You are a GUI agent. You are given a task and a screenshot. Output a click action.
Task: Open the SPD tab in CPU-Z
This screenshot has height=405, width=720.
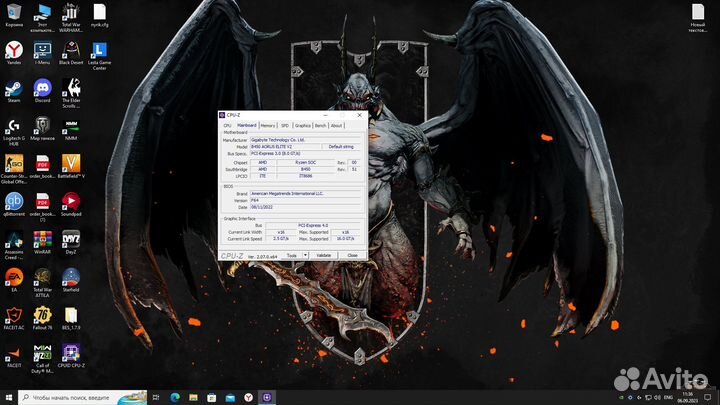[x=285, y=125]
